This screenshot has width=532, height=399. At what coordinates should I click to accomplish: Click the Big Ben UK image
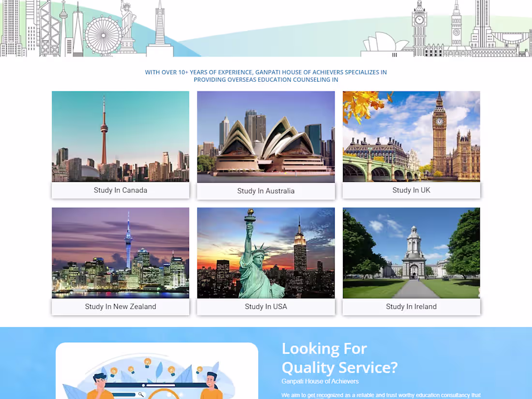tap(411, 136)
